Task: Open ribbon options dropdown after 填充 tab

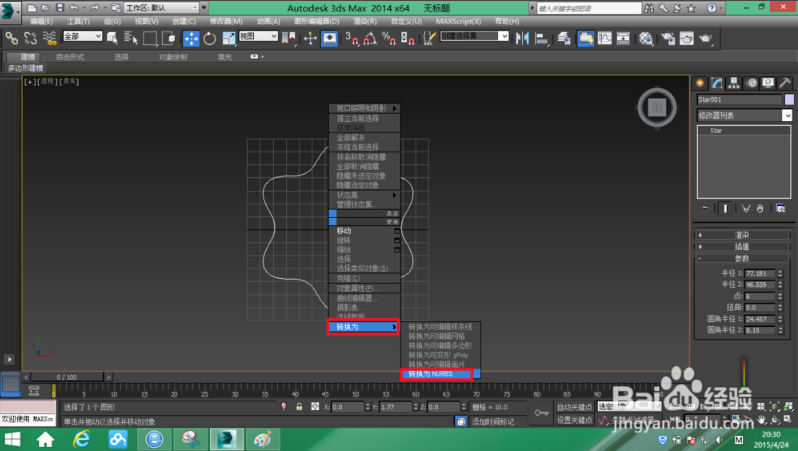Action: point(257,57)
